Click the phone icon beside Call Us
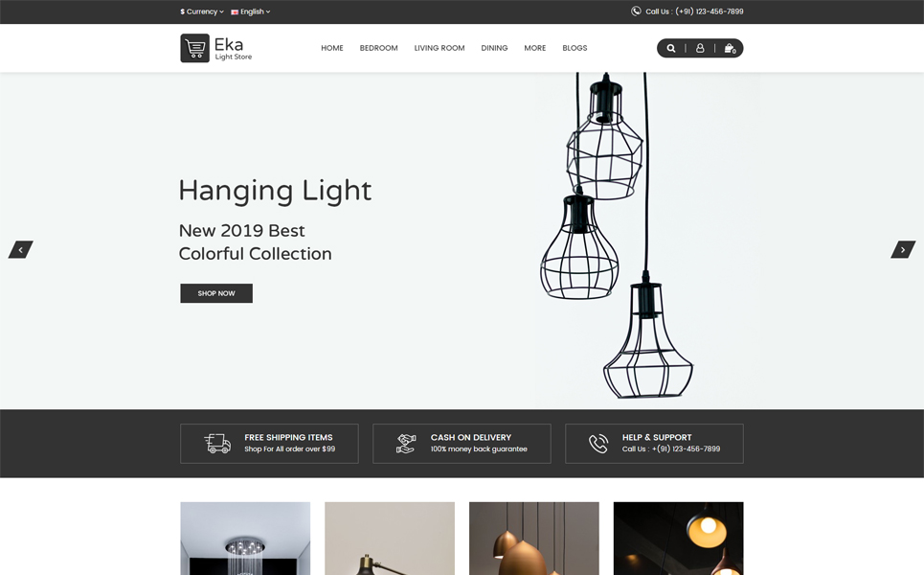 point(636,11)
